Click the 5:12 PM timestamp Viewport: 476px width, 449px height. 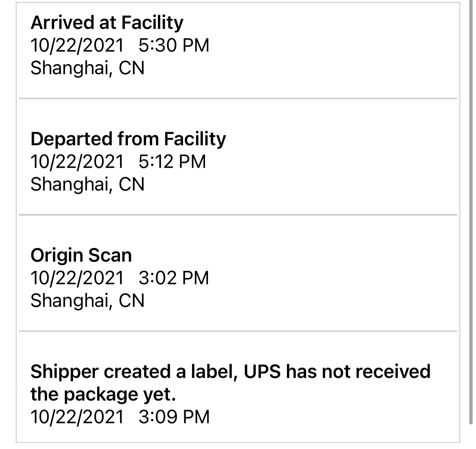click(172, 162)
